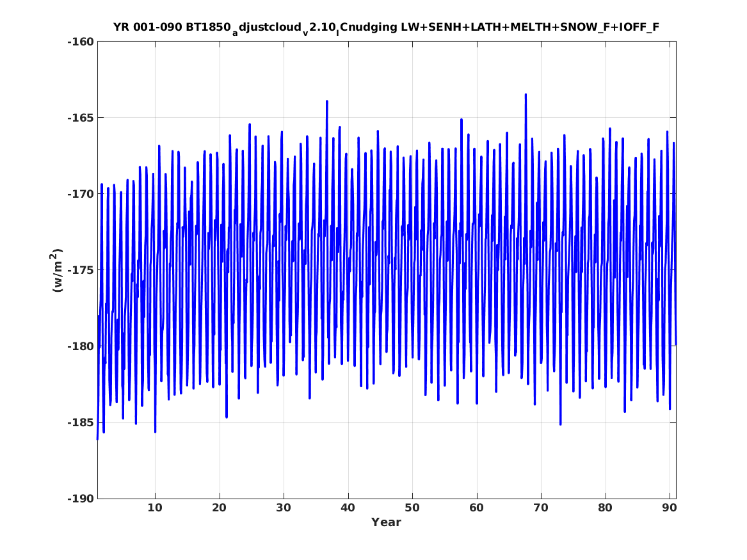Click the x-axis tick label 90
This screenshot has height=560, width=747.
[x=670, y=508]
